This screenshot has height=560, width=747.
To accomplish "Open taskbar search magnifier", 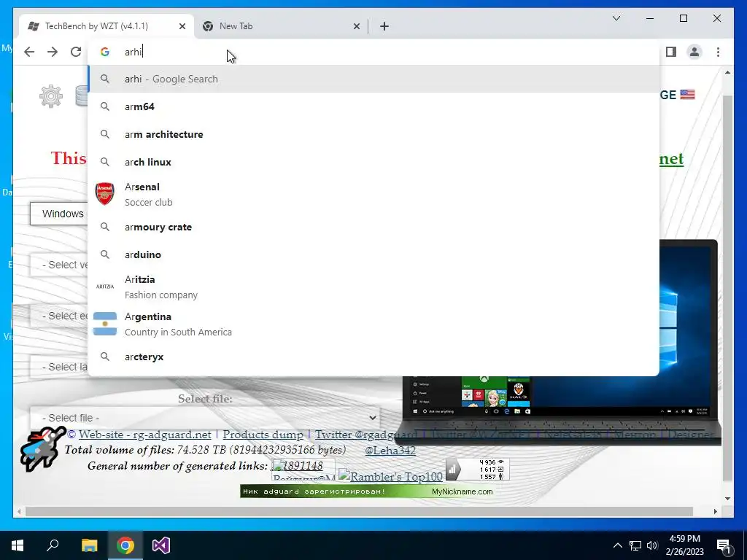I will 53,545.
